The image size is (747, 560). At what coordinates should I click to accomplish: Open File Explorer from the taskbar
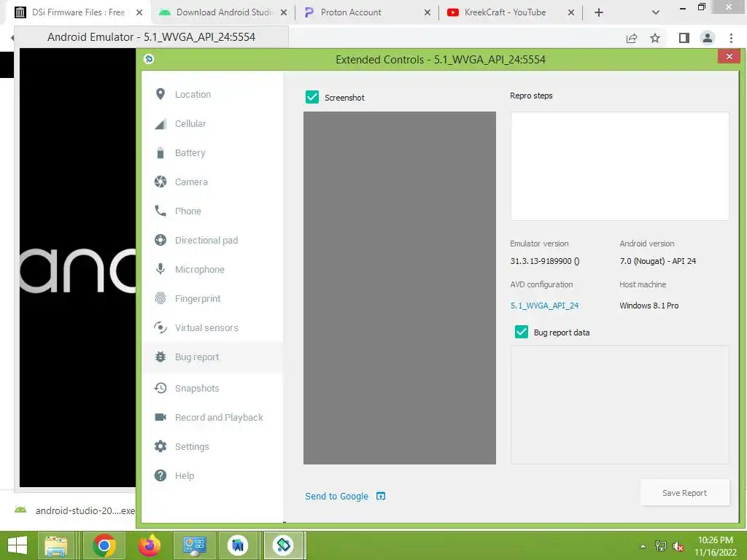56,545
